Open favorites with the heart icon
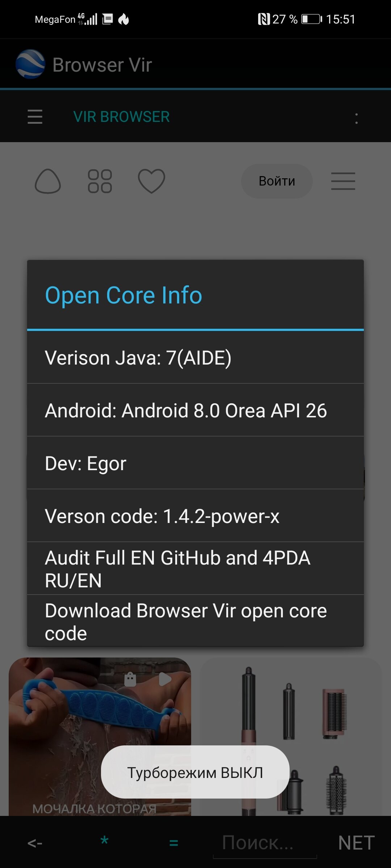The image size is (391, 868). (x=151, y=181)
